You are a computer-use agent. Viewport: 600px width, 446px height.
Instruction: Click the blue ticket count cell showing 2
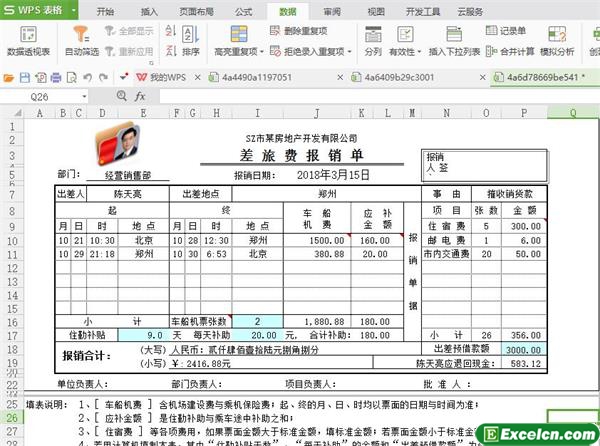pyautogui.click(x=258, y=321)
